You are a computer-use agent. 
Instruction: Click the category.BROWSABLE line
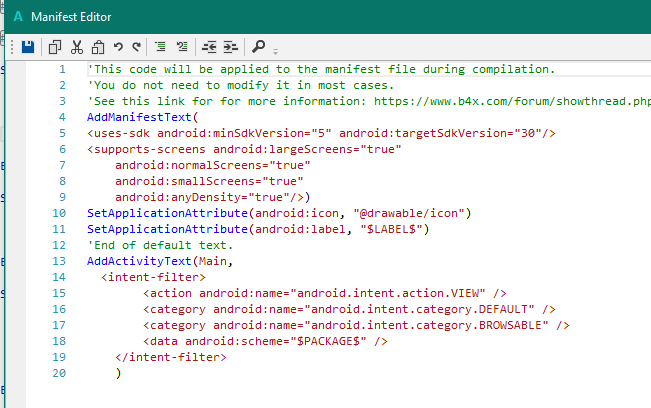(356, 325)
